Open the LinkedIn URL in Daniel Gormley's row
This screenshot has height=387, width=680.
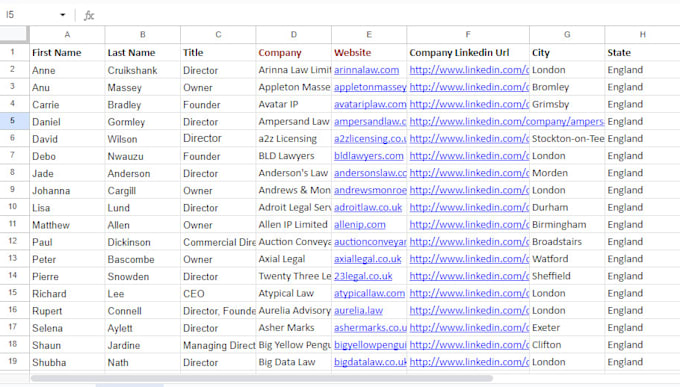click(x=507, y=121)
